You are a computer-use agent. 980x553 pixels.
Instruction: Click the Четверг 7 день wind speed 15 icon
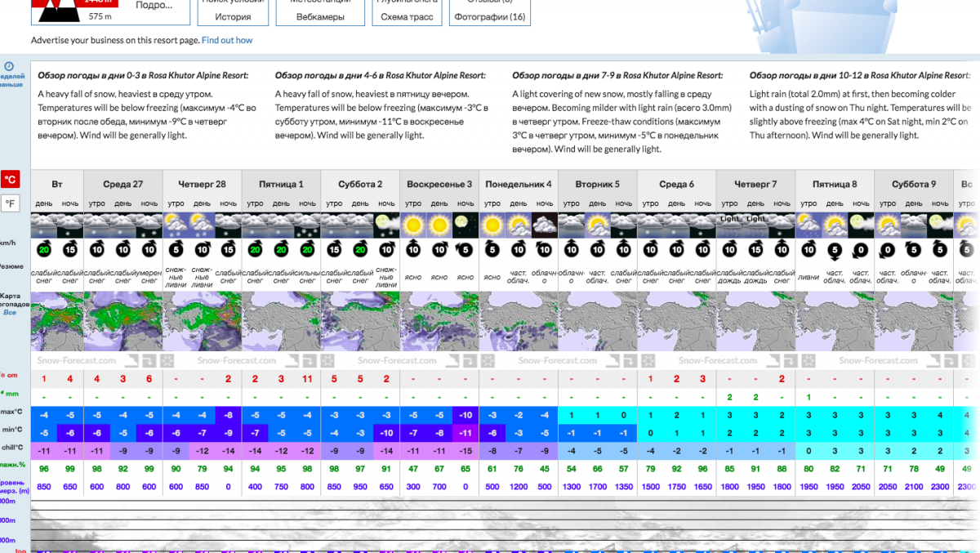(755, 250)
